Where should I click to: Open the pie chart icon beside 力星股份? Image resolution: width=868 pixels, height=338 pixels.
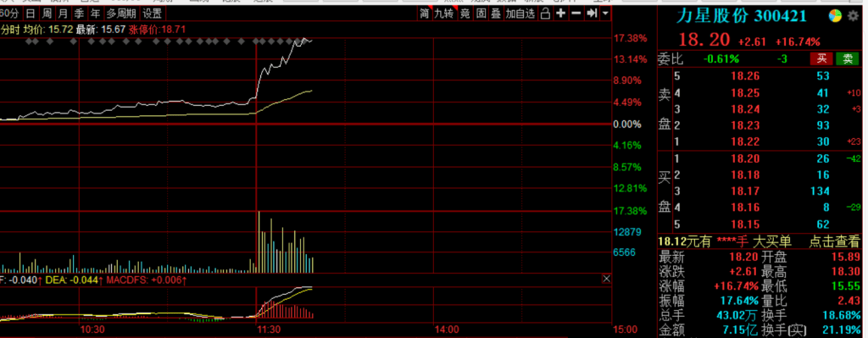point(835,17)
